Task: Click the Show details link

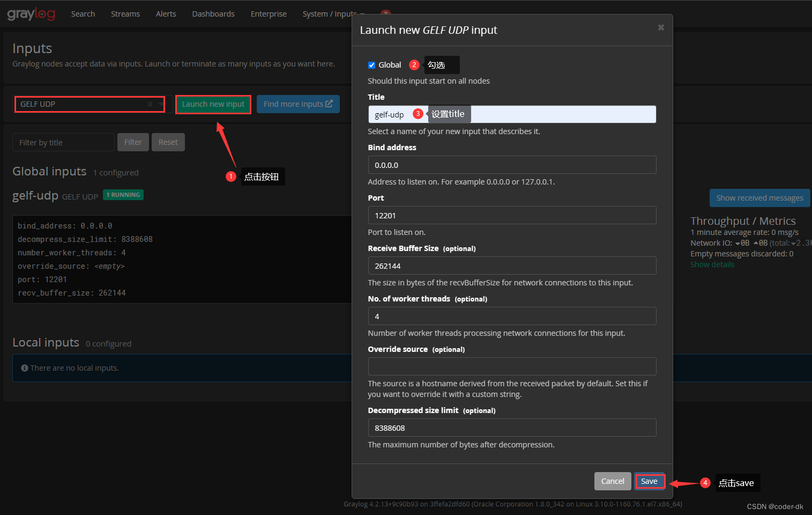Action: 712,264
